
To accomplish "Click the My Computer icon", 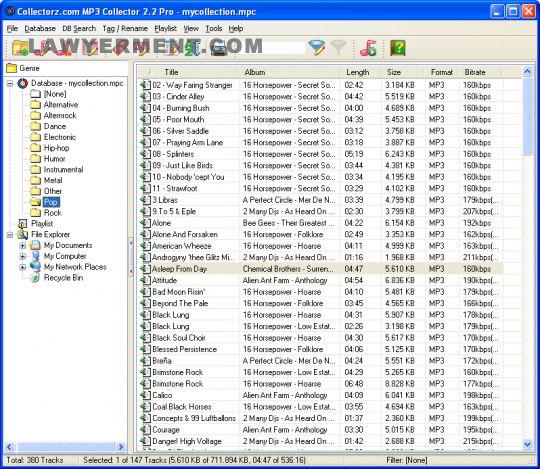I will click(35, 256).
